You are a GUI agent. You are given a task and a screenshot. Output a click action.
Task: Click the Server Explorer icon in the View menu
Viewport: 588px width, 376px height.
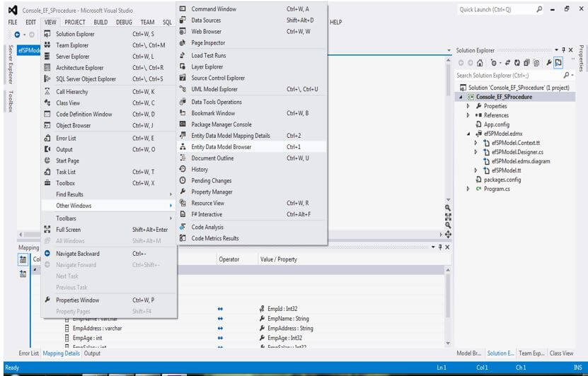coord(47,56)
